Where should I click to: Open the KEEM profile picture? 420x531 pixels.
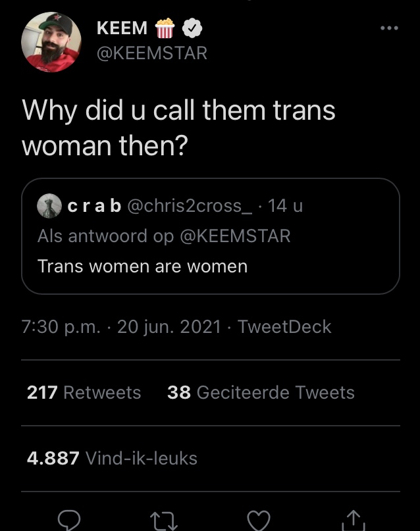tap(52, 41)
